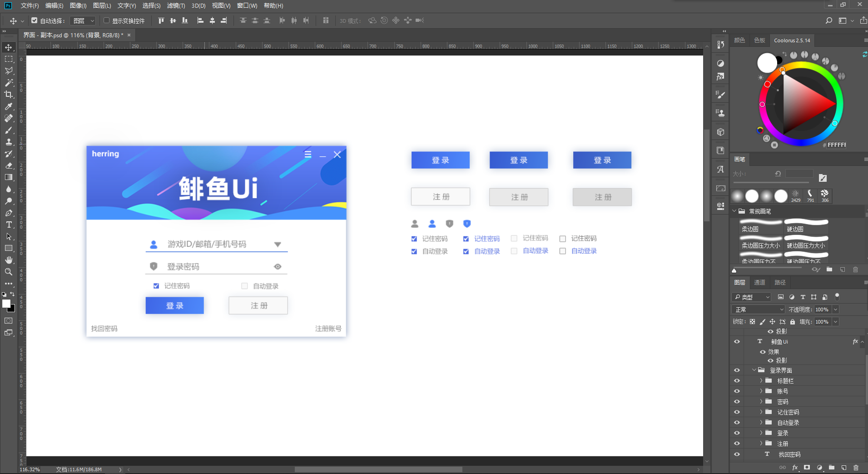Delete layer with trash icon
This screenshot has height=474, width=868.
(856, 467)
